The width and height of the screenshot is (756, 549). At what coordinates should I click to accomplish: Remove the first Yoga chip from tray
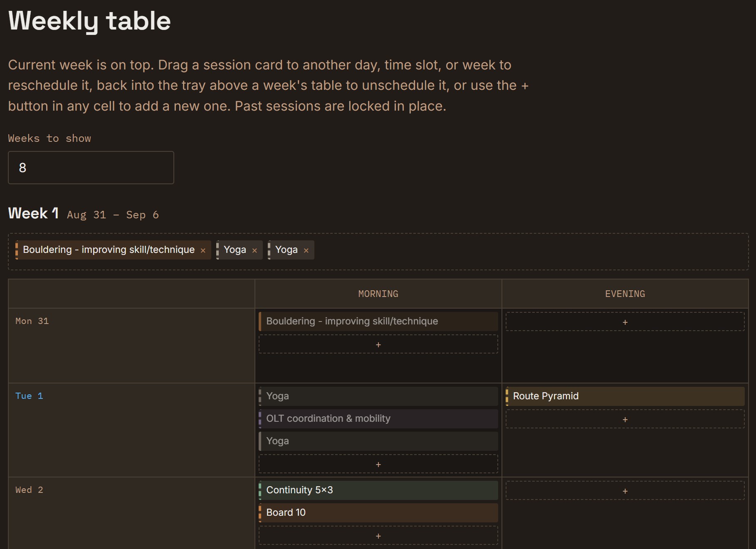(254, 250)
